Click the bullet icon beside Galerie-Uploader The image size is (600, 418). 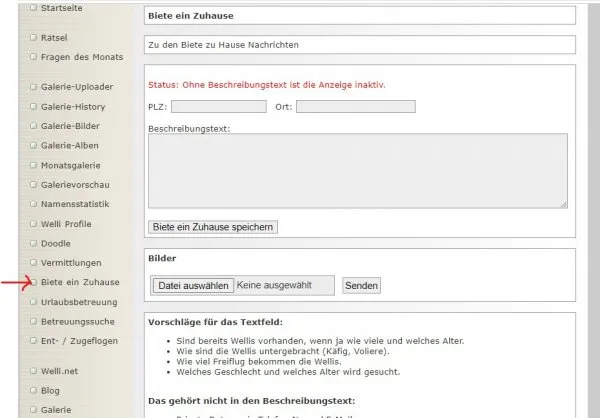coord(33,87)
